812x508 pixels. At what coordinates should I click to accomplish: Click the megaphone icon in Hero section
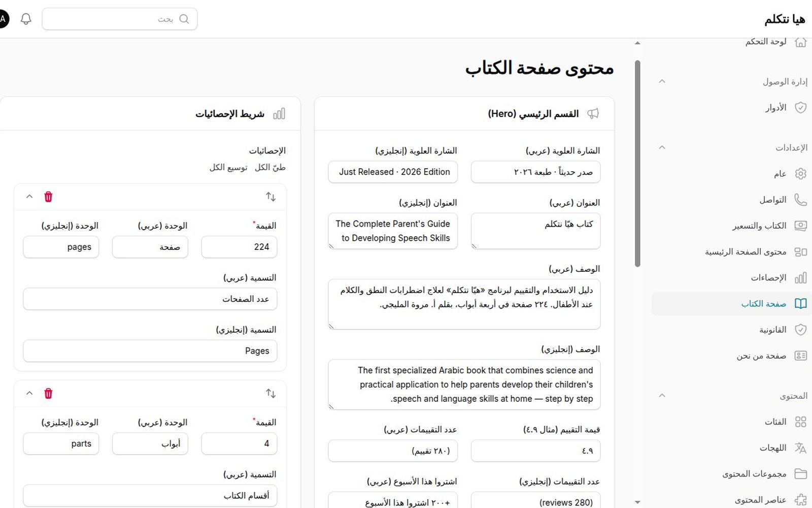(x=593, y=114)
